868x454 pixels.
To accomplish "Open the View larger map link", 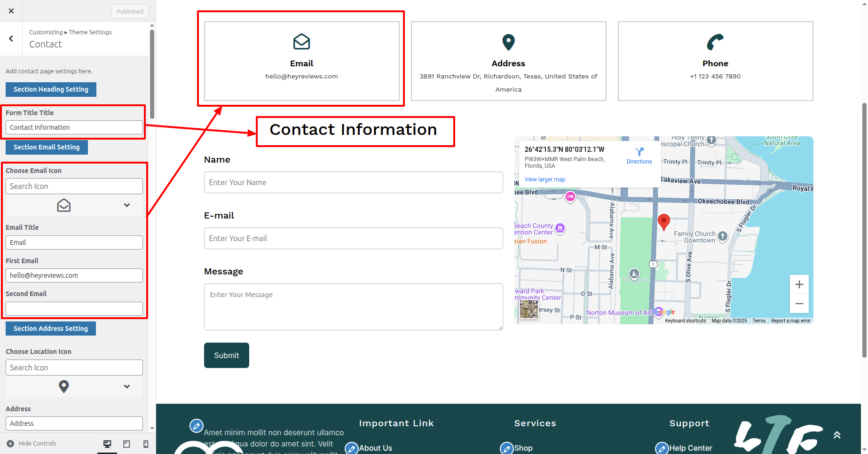I will [544, 180].
